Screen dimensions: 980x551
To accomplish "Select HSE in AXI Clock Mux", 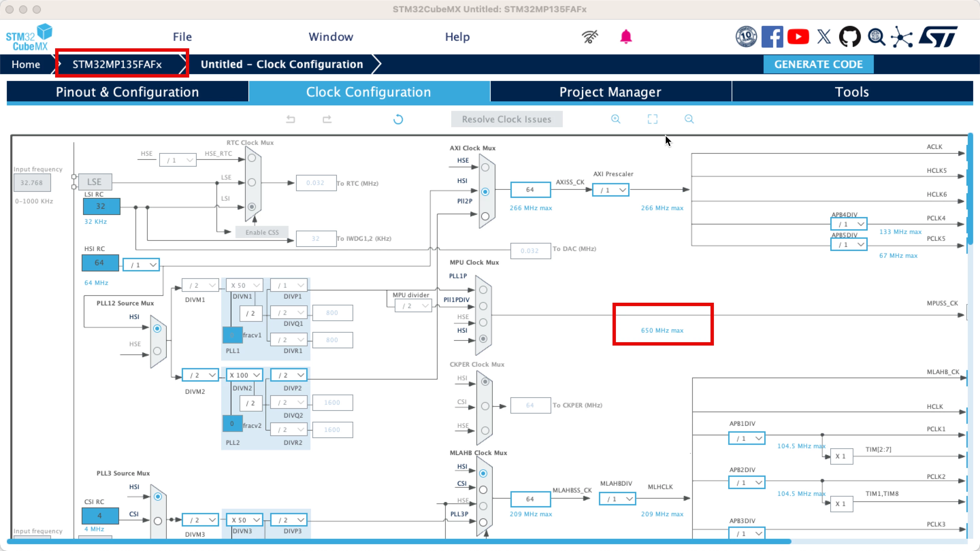I will 485,167.
